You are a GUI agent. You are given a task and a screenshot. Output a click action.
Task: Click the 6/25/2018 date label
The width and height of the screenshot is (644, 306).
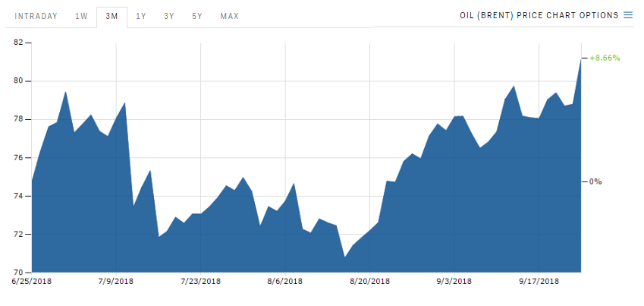[x=32, y=282]
